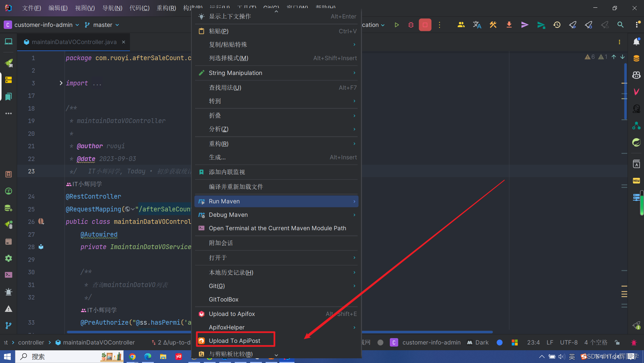Open Notifications bell in right sidebar

(x=636, y=42)
